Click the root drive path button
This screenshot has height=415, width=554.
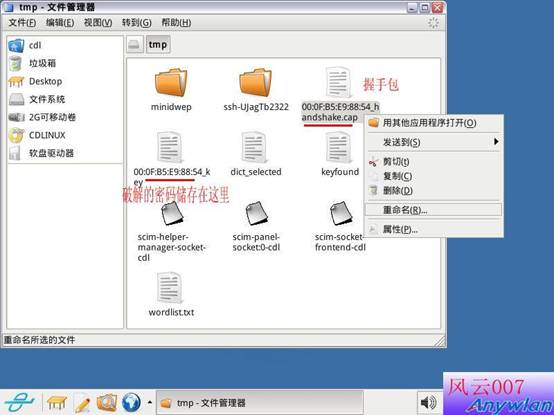[135, 45]
